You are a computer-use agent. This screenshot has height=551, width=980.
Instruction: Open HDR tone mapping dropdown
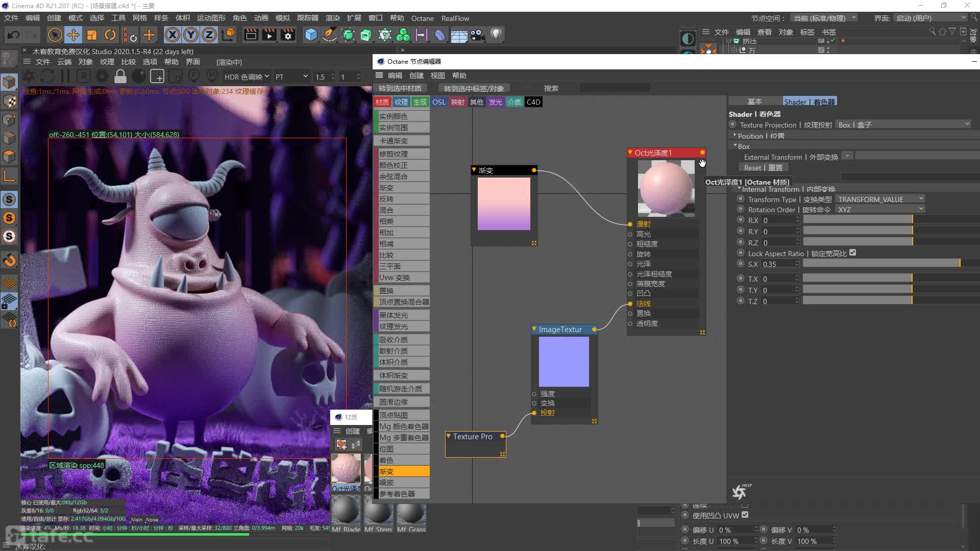click(246, 77)
